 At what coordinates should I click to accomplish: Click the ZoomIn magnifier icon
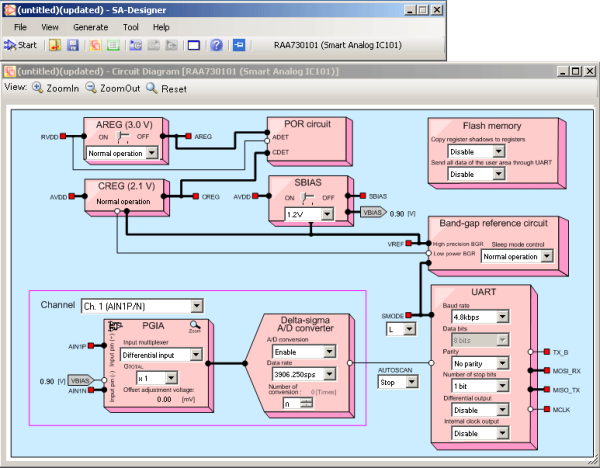coord(37,88)
